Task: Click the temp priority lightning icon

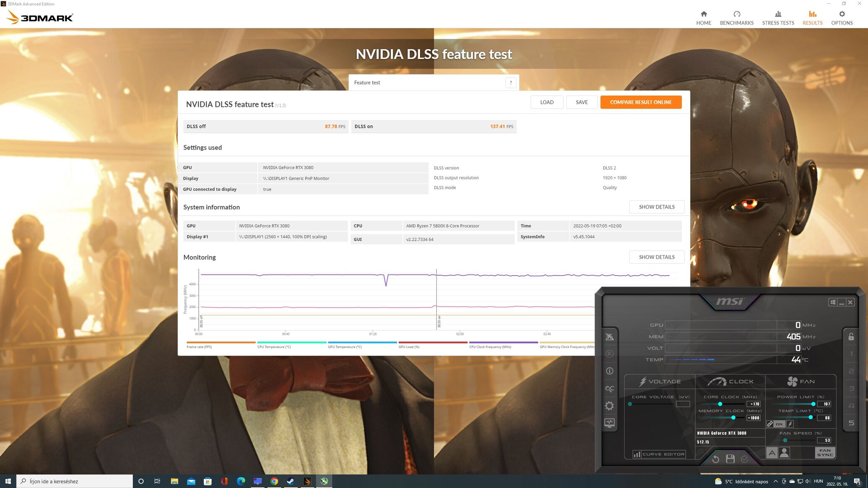Action: (790, 424)
